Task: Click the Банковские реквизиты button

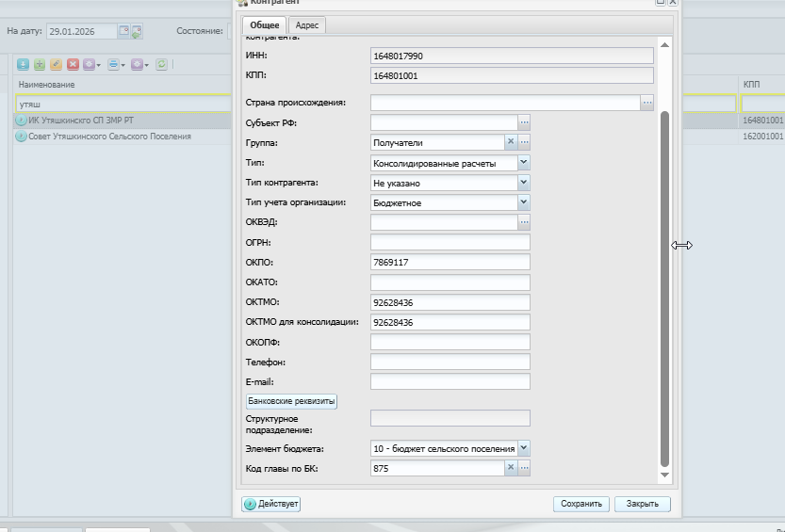Action: (x=291, y=401)
